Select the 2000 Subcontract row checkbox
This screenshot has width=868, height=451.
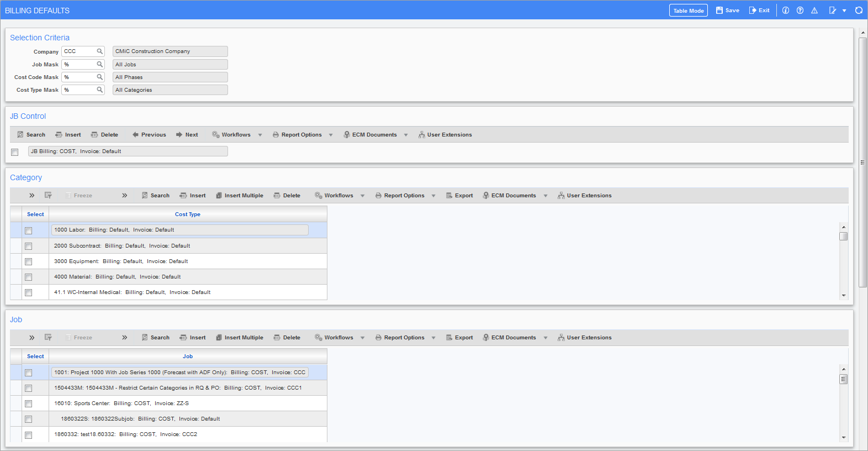click(x=28, y=246)
